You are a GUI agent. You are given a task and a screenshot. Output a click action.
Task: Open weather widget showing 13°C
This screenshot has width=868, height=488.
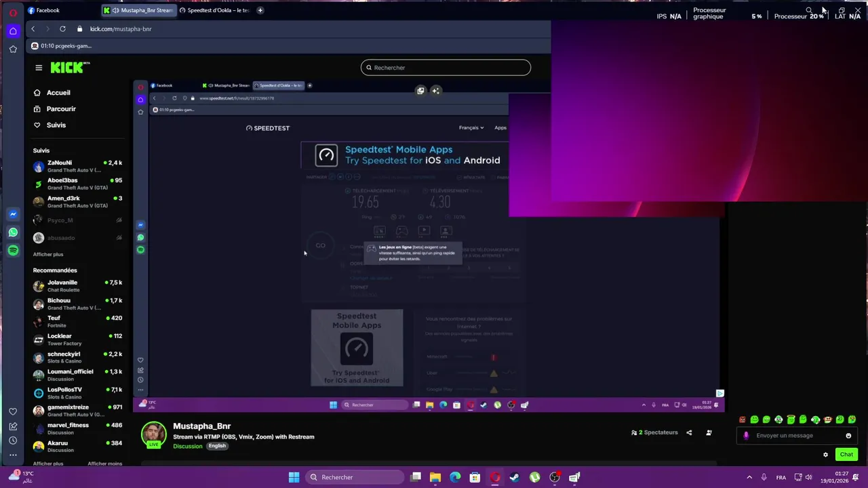click(x=22, y=477)
